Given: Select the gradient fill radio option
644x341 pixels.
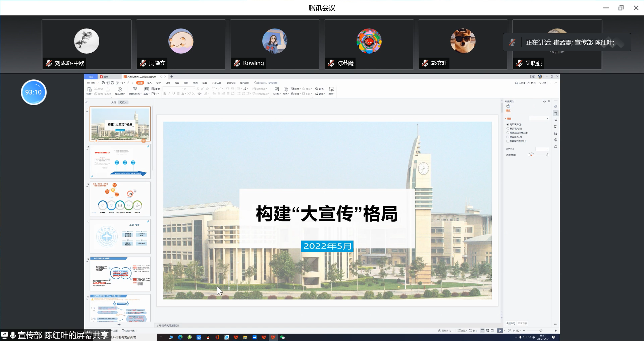Looking at the screenshot, I should click(508, 129).
